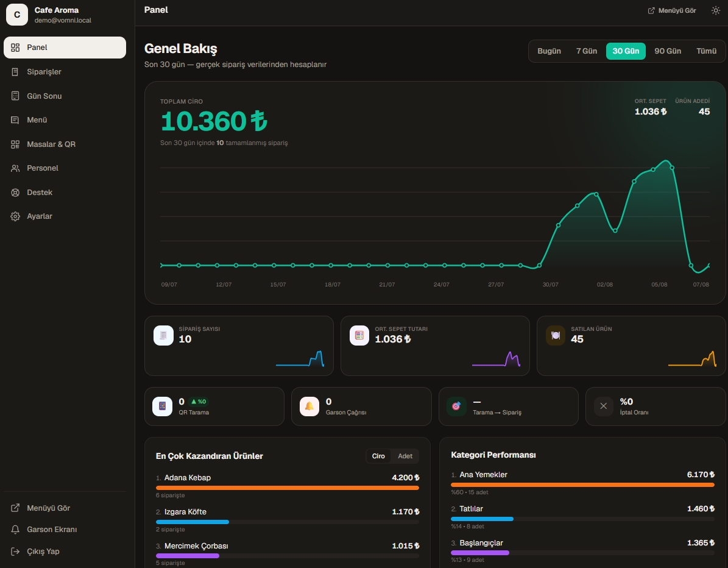Select the 30 Gün time range
Viewport: 728px width, 568px height.
pos(626,51)
